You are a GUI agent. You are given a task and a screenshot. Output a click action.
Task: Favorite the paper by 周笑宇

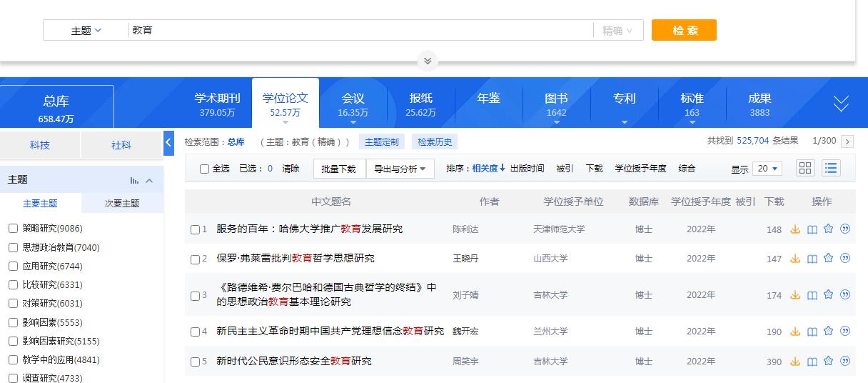828,361
